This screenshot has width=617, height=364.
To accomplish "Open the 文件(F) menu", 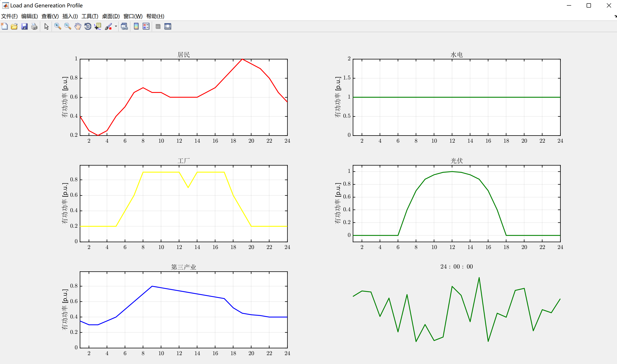I will click(x=9, y=16).
